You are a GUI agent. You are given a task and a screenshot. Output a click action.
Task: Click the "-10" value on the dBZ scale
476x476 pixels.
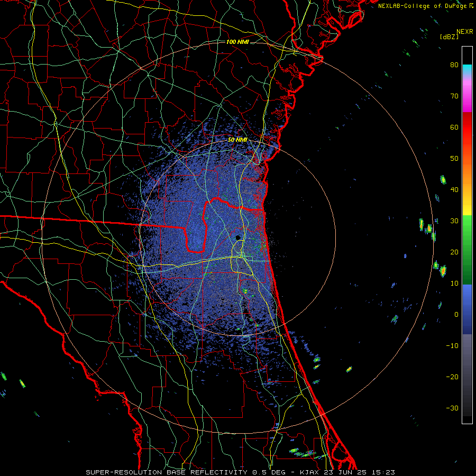(452, 345)
